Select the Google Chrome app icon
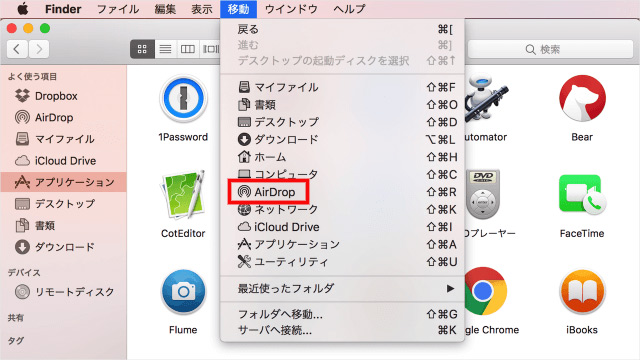This screenshot has height=360, width=640. coord(485,291)
